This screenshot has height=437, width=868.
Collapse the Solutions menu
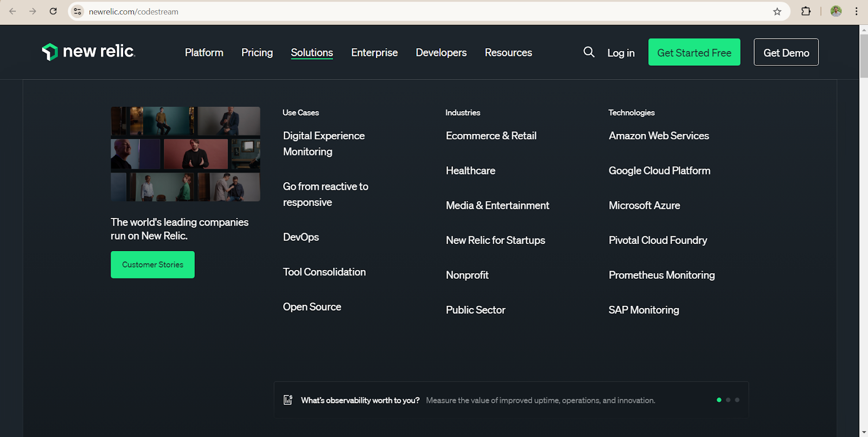click(x=312, y=53)
